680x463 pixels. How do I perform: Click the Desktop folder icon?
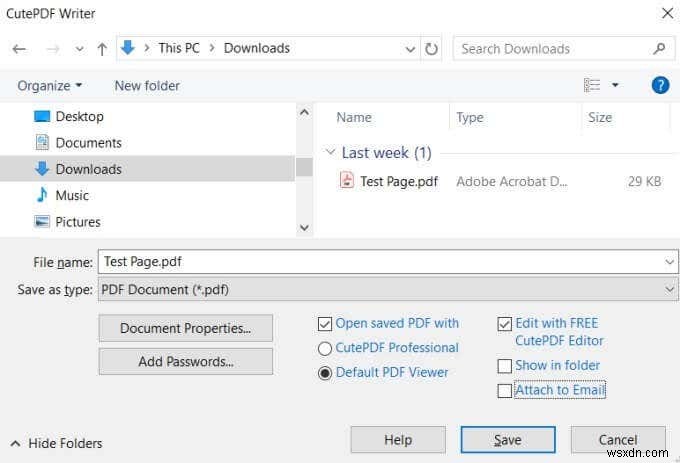point(42,116)
